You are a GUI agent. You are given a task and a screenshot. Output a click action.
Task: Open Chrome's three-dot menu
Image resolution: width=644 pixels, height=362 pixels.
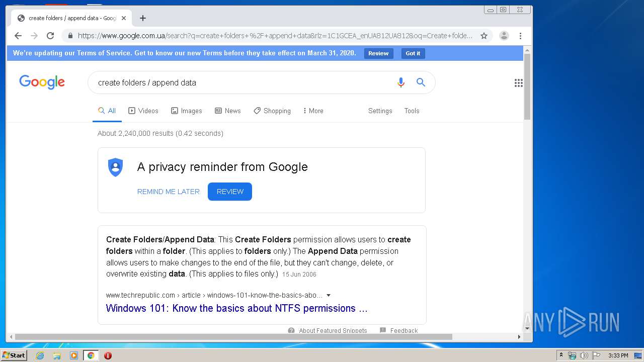(x=520, y=36)
